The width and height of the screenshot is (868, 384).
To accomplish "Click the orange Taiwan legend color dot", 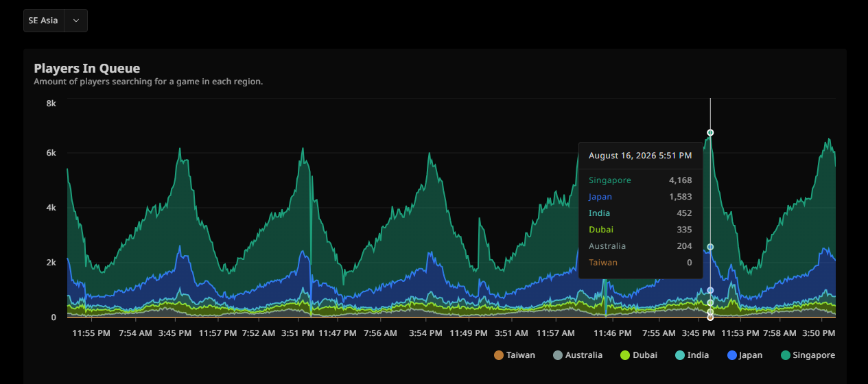I will tap(499, 355).
